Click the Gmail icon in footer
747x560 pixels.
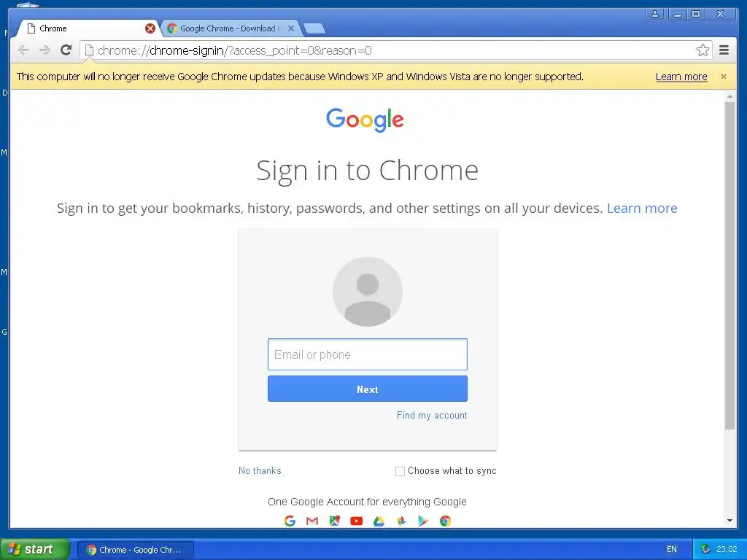coord(312,521)
